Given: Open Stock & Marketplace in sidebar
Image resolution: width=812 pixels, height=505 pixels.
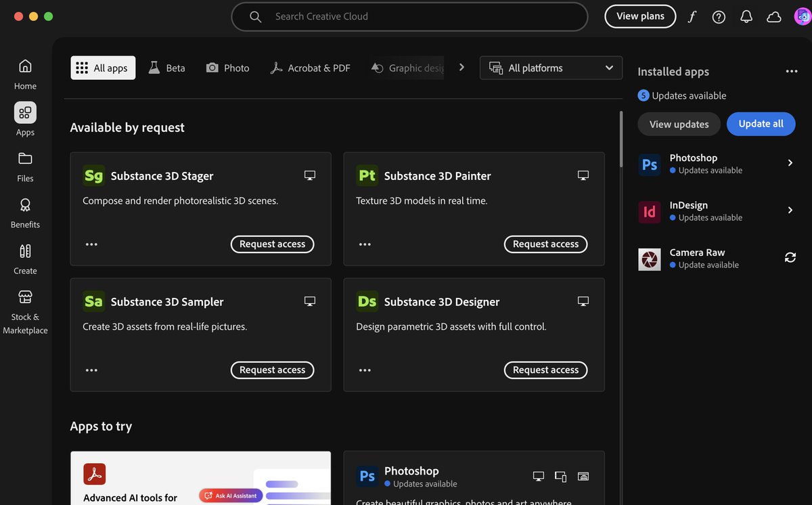Looking at the screenshot, I should (25, 311).
